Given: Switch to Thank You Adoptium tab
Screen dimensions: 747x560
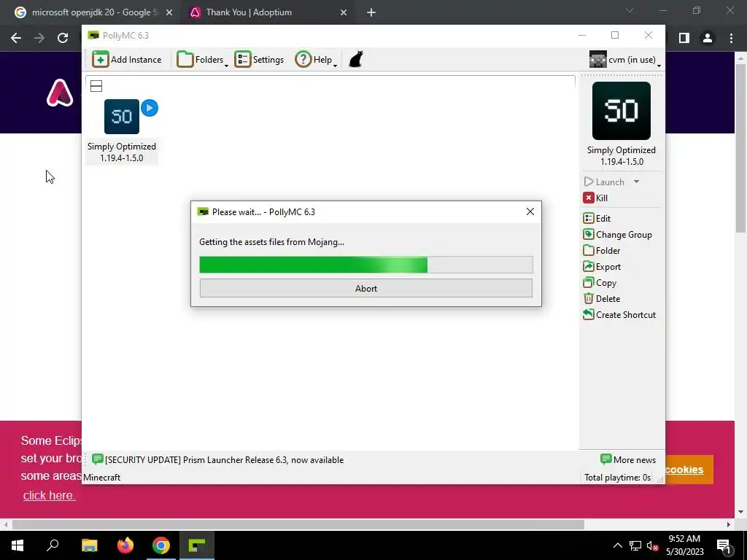Looking at the screenshot, I should pyautogui.click(x=268, y=12).
